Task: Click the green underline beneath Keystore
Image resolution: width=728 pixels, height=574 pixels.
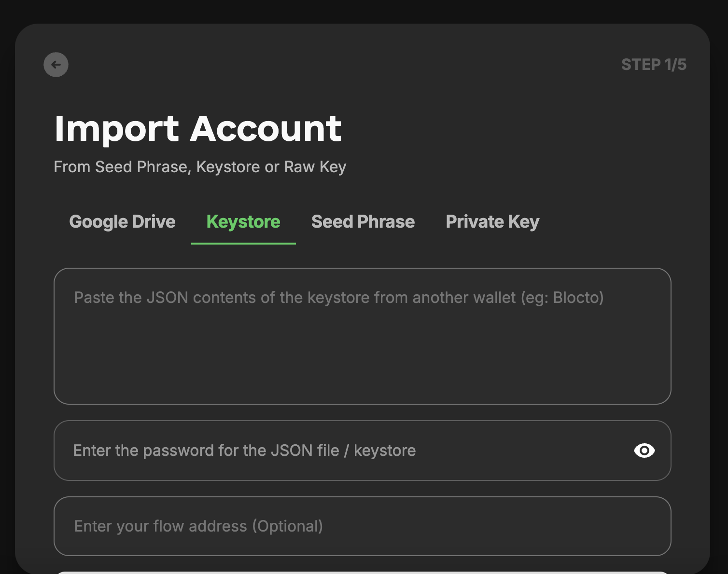Action: (243, 243)
